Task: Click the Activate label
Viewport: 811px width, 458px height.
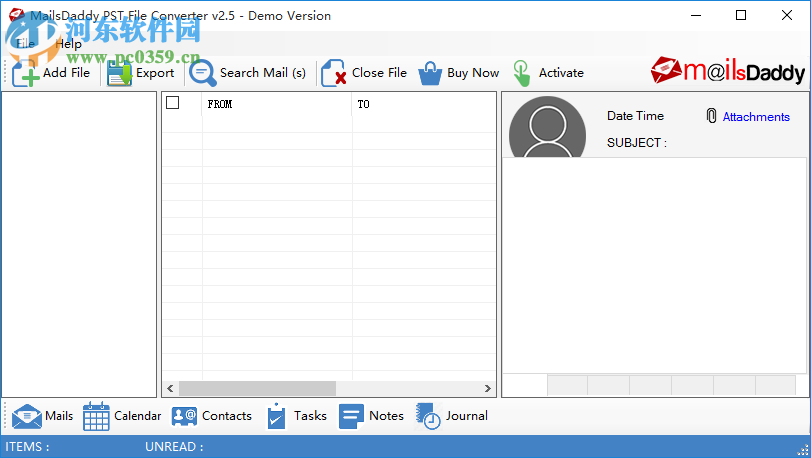Action: point(561,73)
